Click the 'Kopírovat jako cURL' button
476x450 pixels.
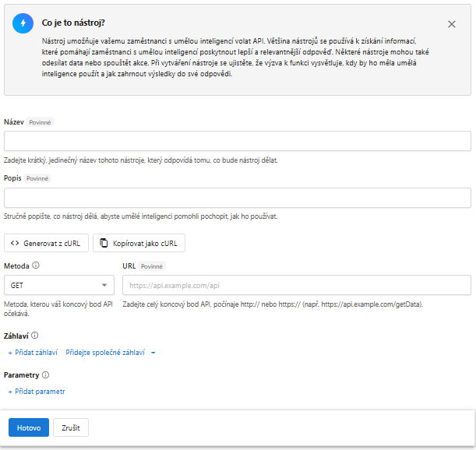pyautogui.click(x=139, y=243)
